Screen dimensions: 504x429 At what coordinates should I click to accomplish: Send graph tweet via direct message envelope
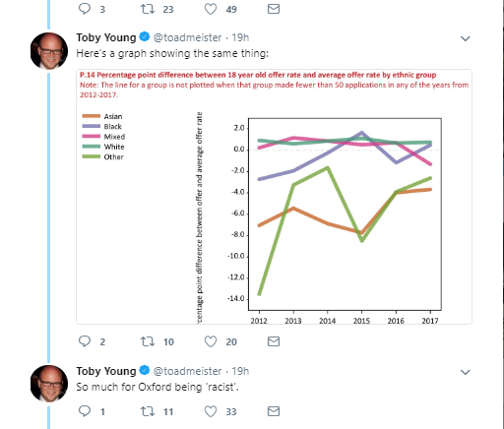[x=274, y=341]
